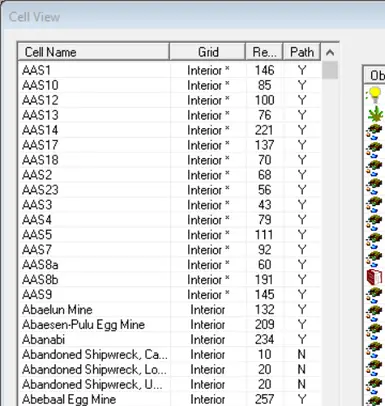Select the AAS2 cell name

click(x=37, y=175)
